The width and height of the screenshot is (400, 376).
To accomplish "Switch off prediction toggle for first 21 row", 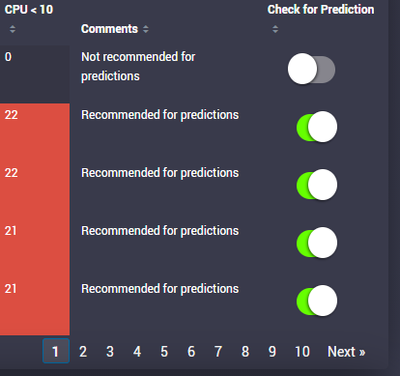I will pos(317,243).
